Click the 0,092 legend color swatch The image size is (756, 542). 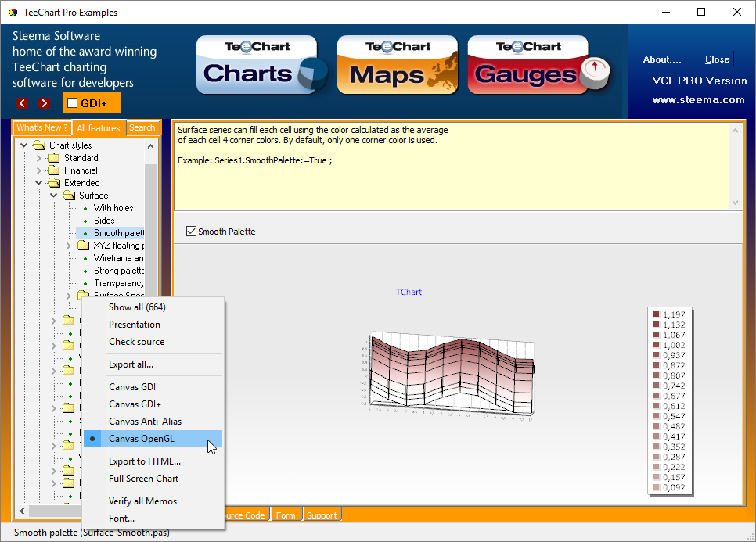point(656,487)
